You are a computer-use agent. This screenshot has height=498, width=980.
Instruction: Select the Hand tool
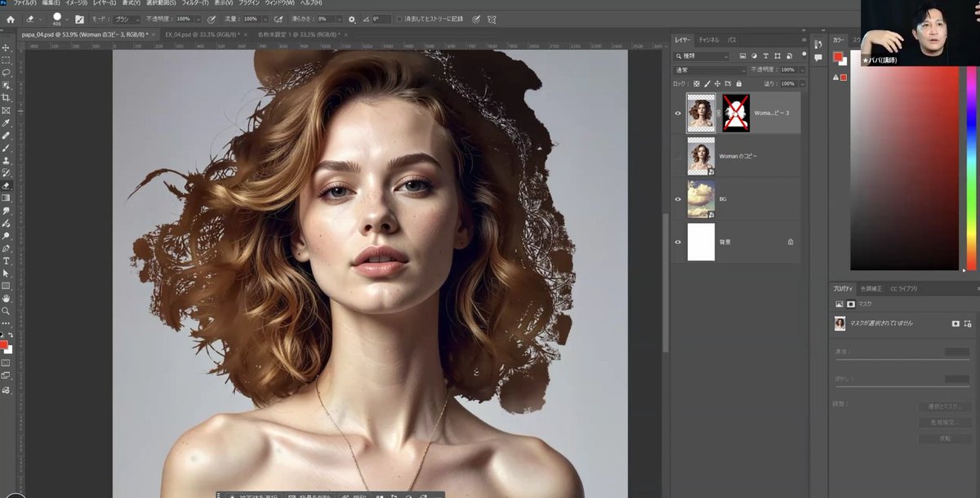[x=6, y=299]
